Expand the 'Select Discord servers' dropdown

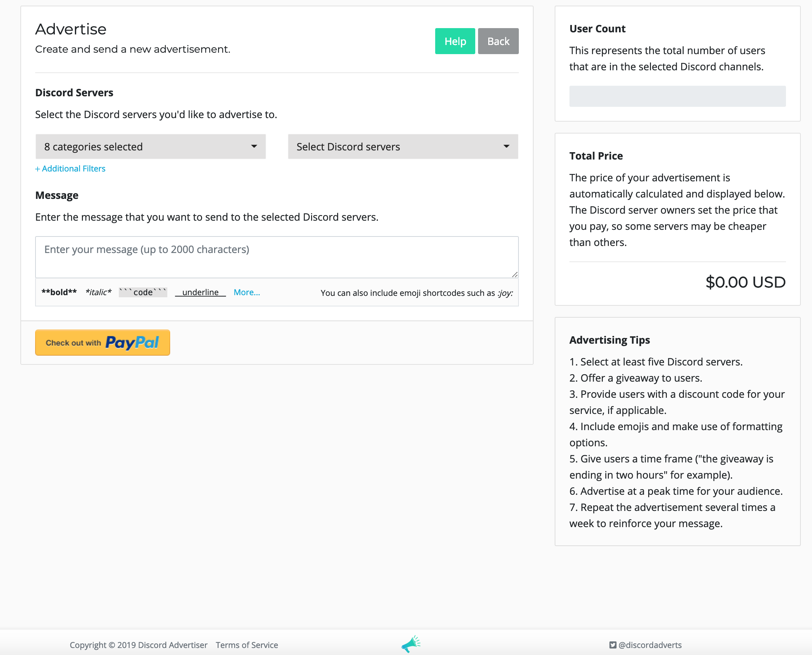coord(403,147)
